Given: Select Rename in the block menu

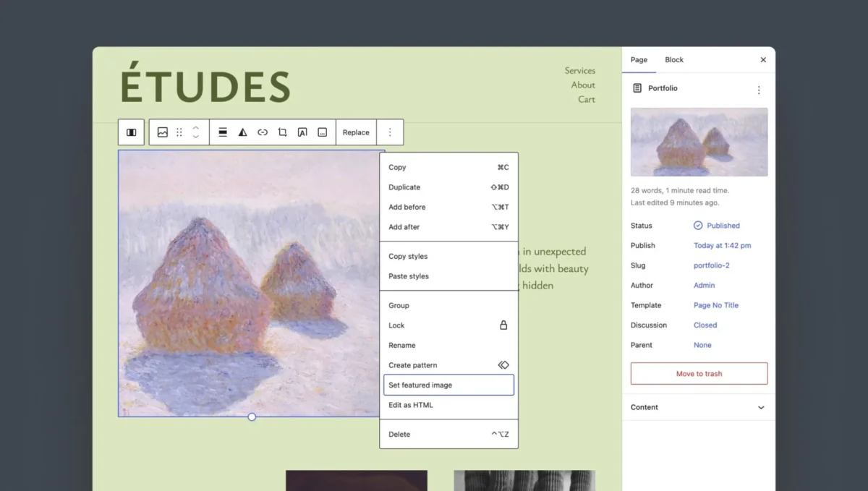Looking at the screenshot, I should point(448,345).
